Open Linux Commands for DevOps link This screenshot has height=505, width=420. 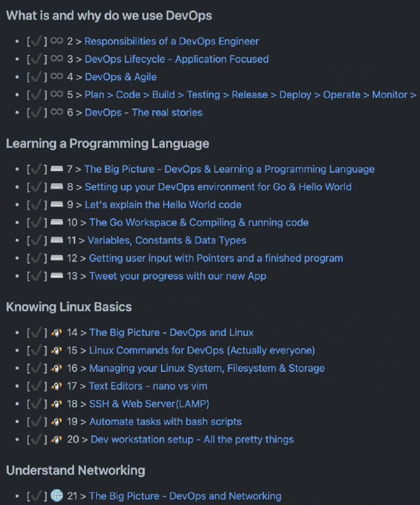click(x=201, y=350)
